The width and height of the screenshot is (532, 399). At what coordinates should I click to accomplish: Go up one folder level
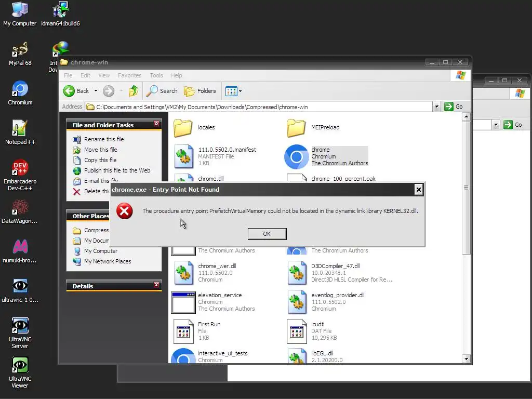(134, 91)
